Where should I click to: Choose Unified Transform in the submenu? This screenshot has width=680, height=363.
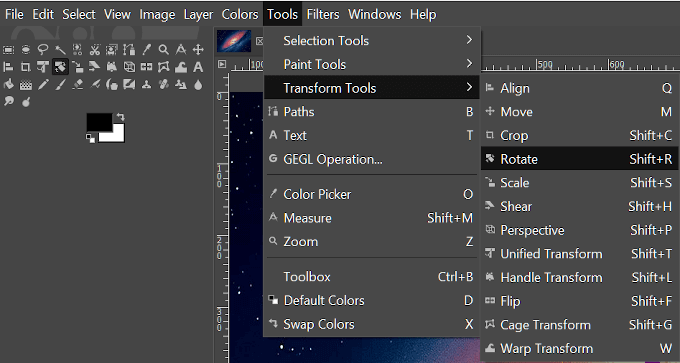tap(579, 254)
